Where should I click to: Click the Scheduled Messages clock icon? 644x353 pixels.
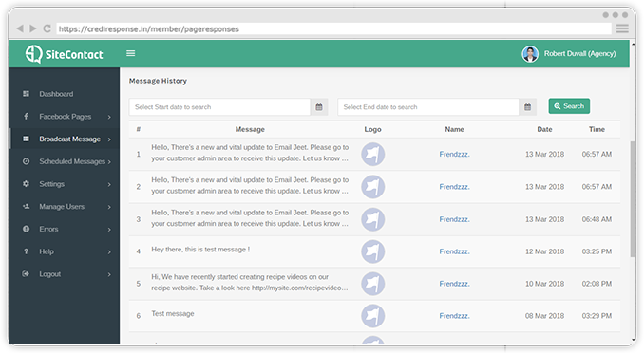pyautogui.click(x=26, y=161)
